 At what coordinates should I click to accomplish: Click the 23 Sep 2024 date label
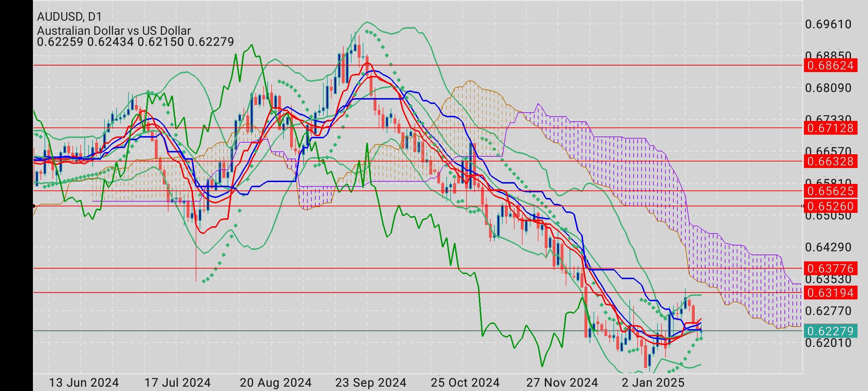point(371,382)
